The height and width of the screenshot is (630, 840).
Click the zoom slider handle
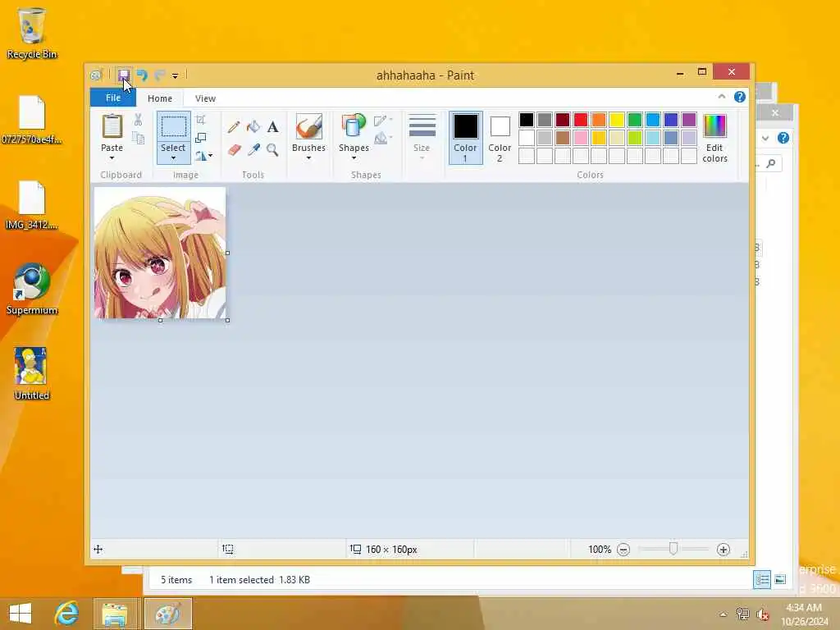673,549
